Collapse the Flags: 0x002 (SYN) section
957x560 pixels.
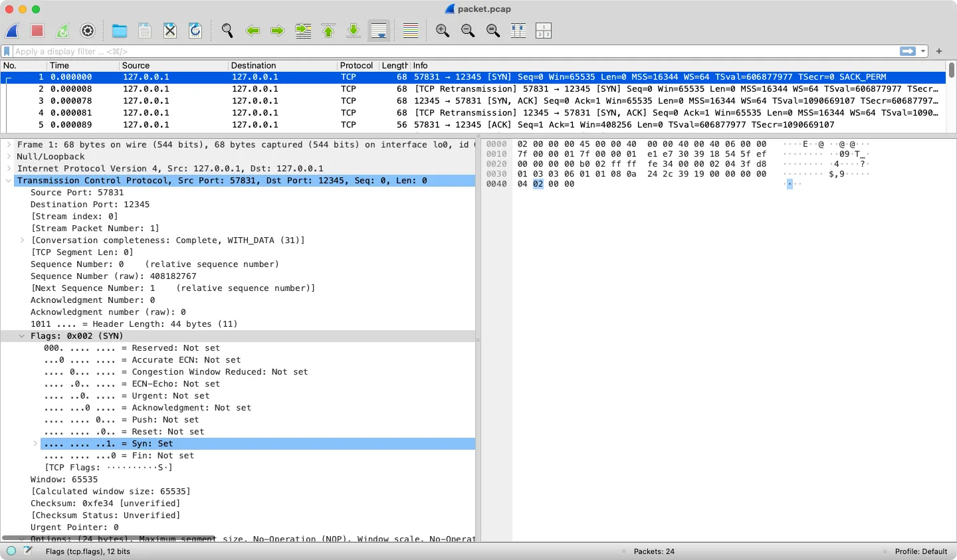click(x=22, y=336)
